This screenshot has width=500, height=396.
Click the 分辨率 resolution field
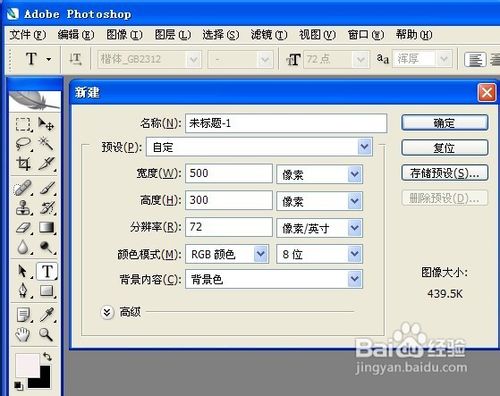(x=229, y=227)
